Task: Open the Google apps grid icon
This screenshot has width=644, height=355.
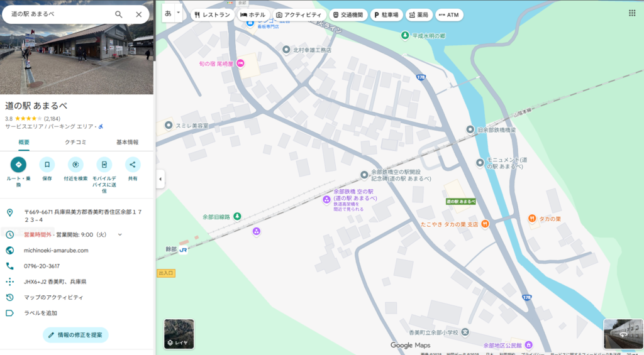Action: (x=632, y=13)
